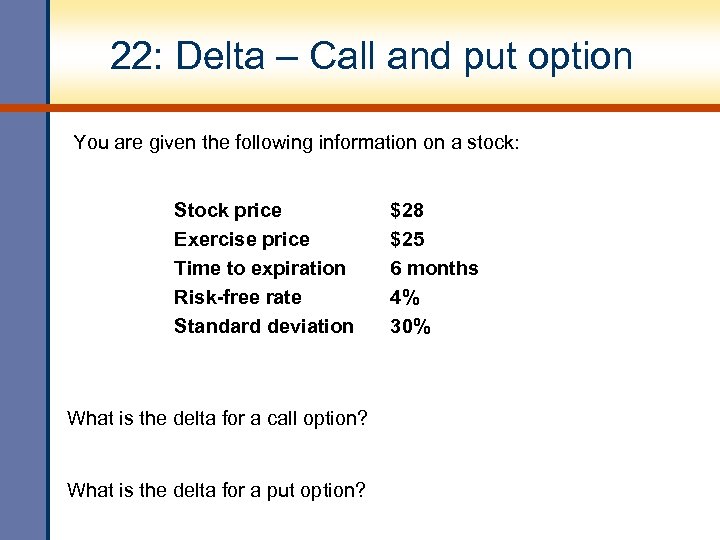Click the $28 stock price value
This screenshot has width=720, height=540.
(x=406, y=210)
